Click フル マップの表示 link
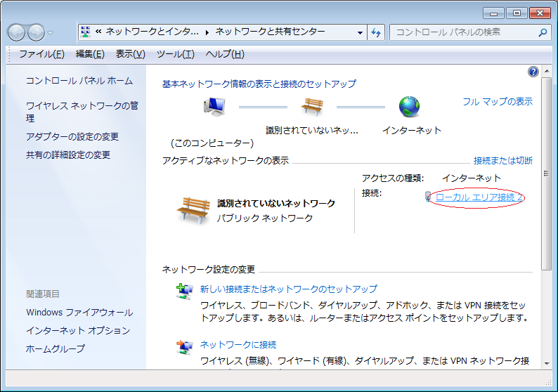558x392 pixels. (498, 102)
